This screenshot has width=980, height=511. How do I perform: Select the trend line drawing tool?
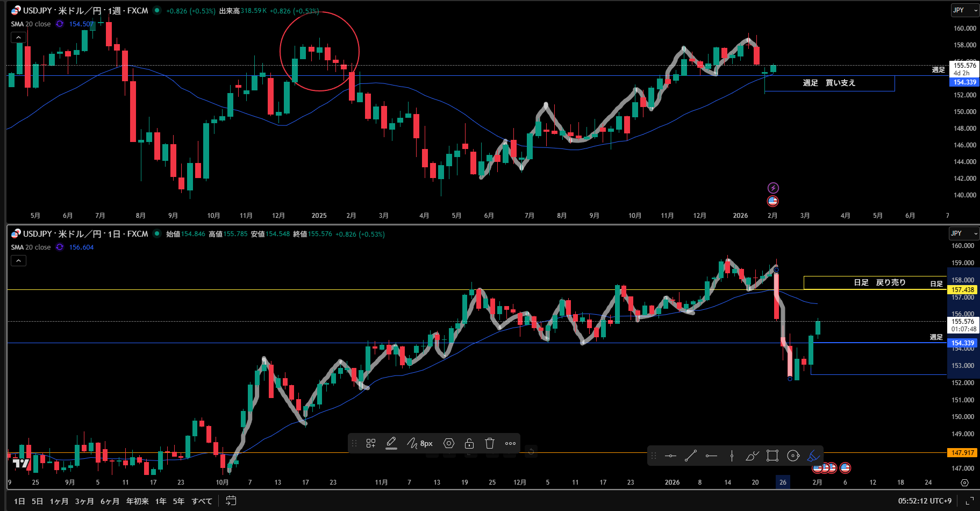click(x=691, y=456)
